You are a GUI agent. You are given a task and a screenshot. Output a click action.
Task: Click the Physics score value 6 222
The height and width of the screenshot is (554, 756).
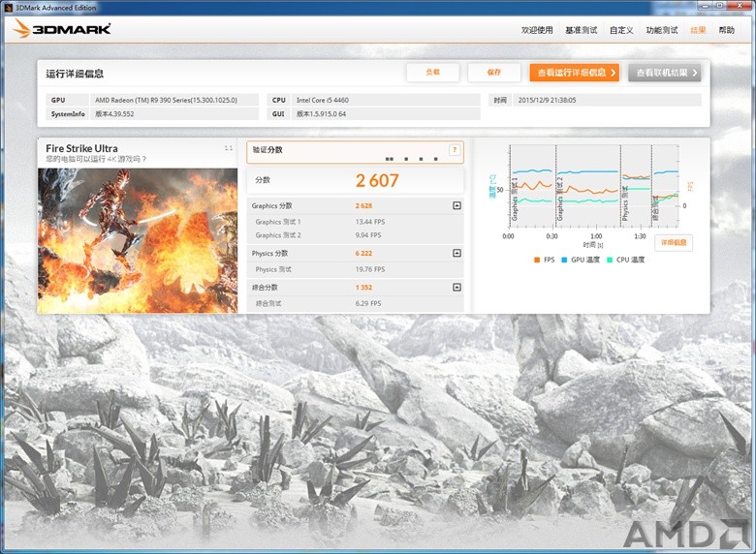point(363,253)
